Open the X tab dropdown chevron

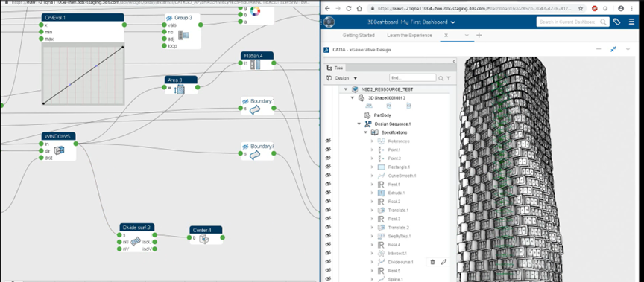click(467, 35)
